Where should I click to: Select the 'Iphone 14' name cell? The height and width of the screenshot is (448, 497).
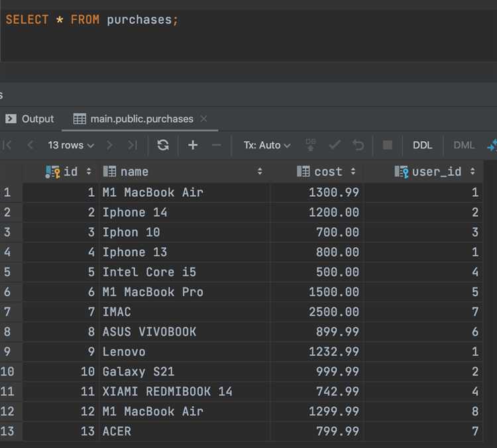click(185, 213)
